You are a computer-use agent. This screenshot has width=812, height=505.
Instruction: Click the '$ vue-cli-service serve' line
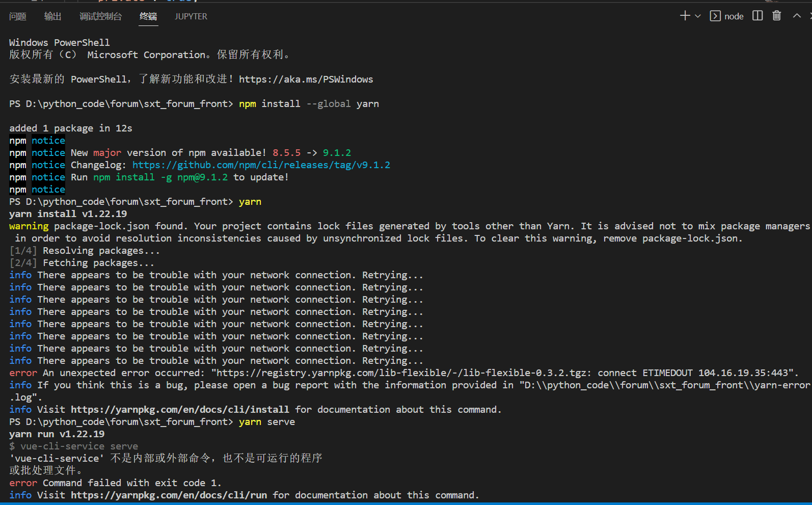click(74, 446)
